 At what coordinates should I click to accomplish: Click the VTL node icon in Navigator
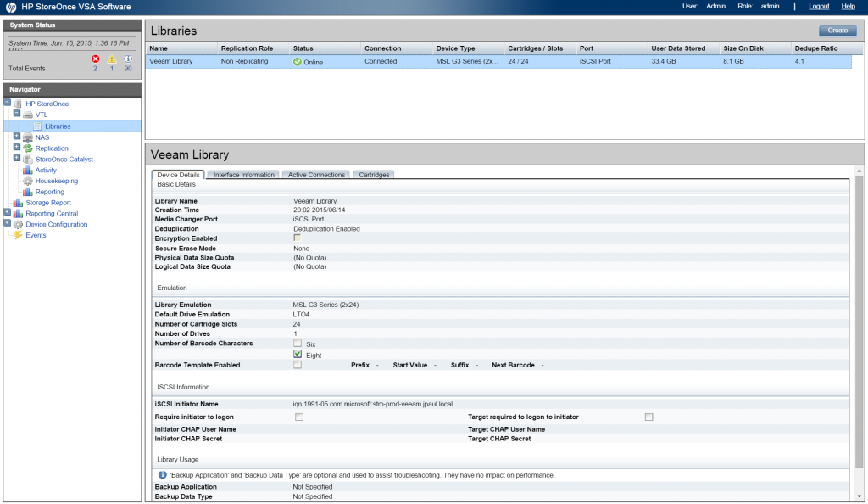28,115
